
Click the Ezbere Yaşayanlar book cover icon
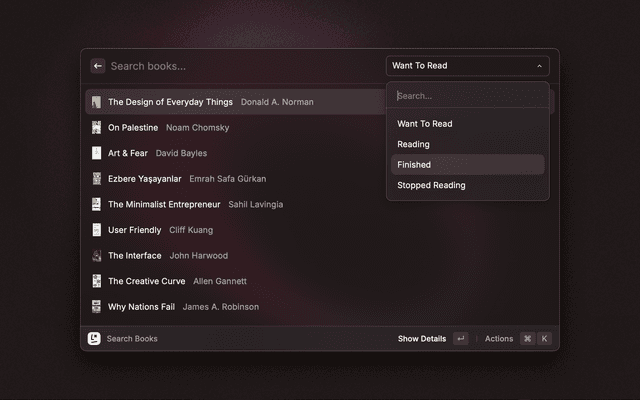tap(97, 179)
